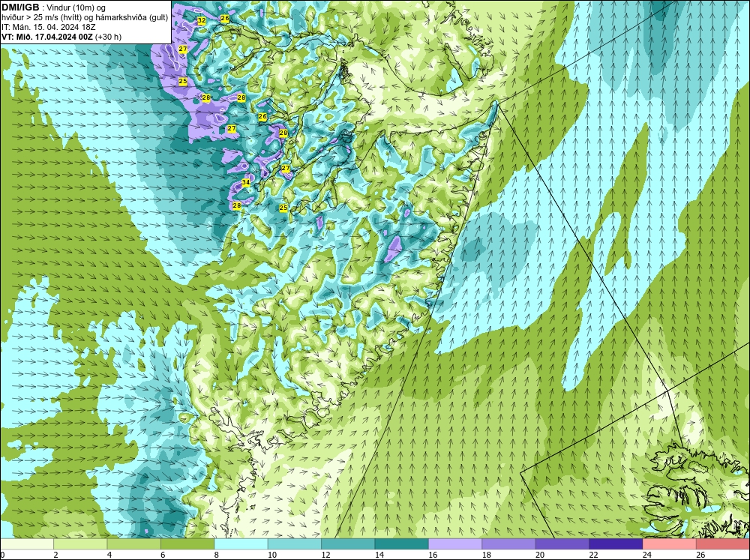Click the legend scale number 10
The height and width of the screenshot is (560, 750).
point(271,555)
